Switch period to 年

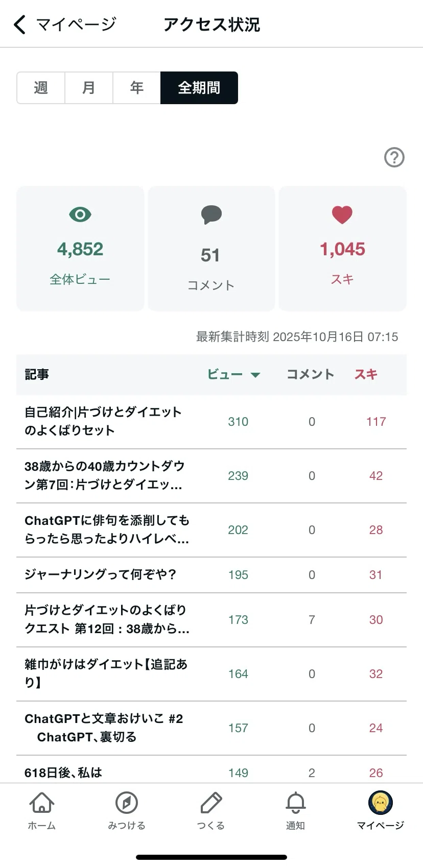click(x=137, y=88)
